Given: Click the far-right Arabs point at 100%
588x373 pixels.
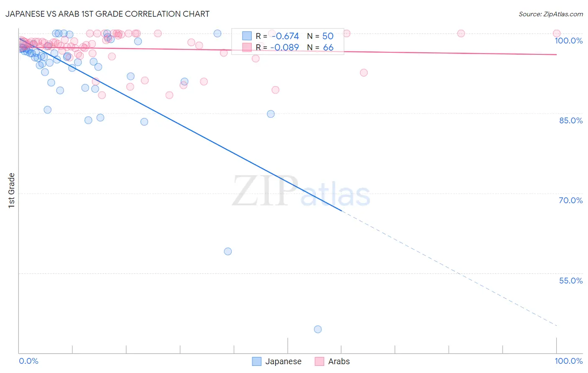Looking at the screenshot, I should click(557, 33).
